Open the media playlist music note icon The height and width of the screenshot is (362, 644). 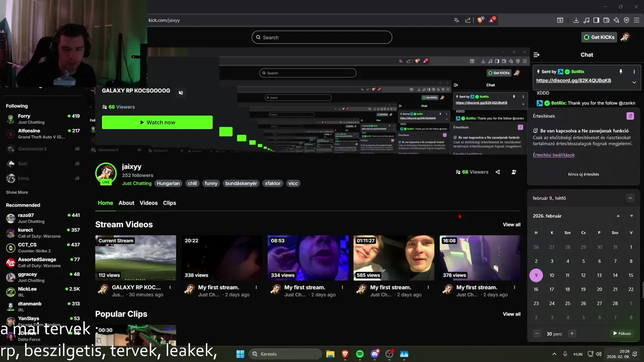point(586,20)
